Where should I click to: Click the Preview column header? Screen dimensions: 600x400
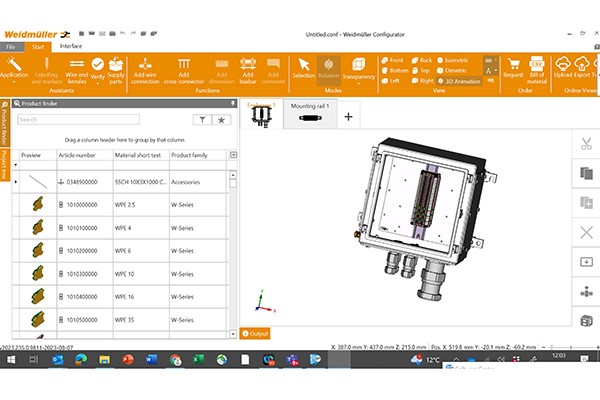tap(38, 155)
